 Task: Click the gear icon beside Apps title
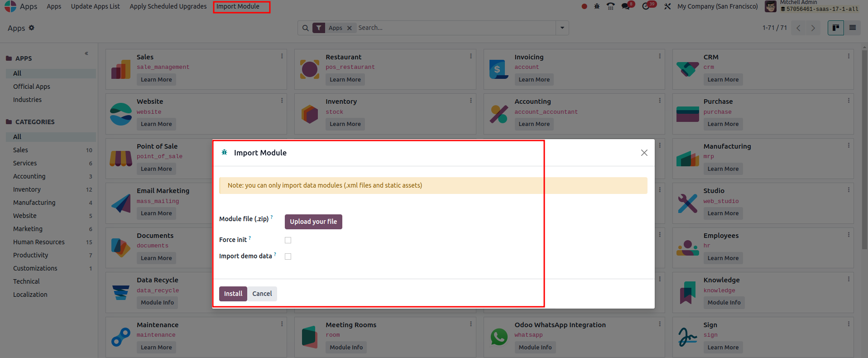pyautogui.click(x=31, y=28)
